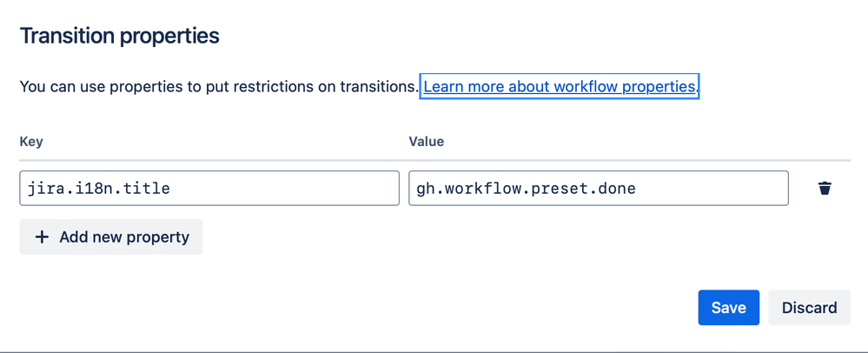Click the trash can next to Value field
Screen dimensions: 868x353
pyautogui.click(x=825, y=189)
